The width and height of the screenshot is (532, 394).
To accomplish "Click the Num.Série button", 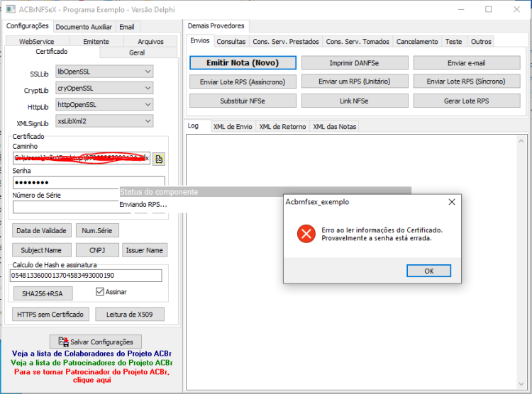I will [x=97, y=230].
